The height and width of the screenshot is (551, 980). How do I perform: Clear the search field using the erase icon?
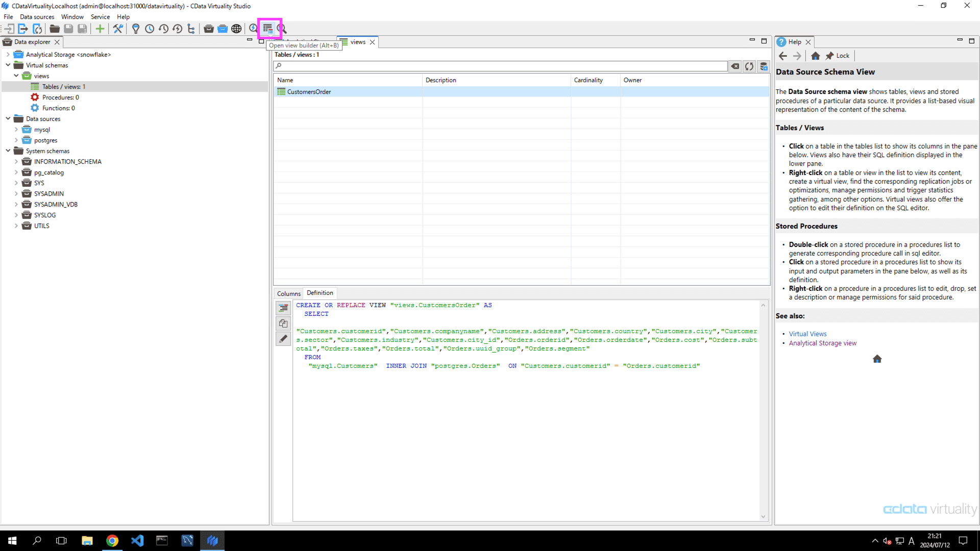point(736,66)
